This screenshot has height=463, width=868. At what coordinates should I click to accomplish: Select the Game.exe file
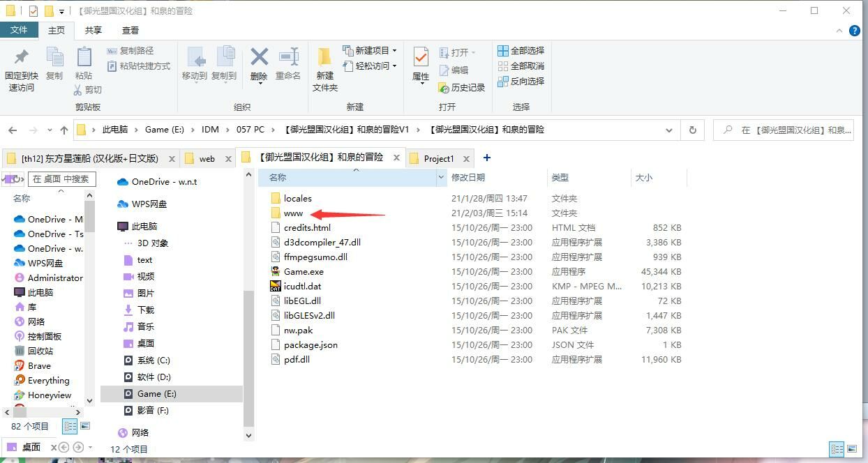click(x=303, y=272)
